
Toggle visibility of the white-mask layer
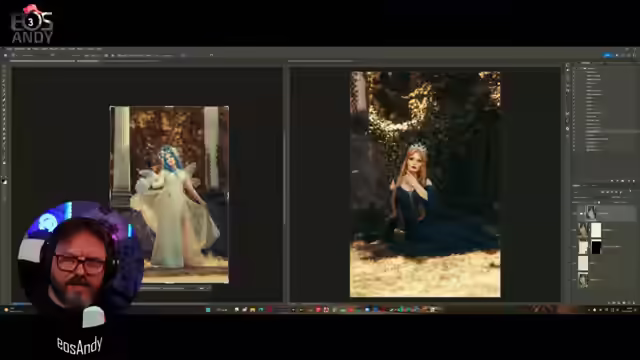573,230
